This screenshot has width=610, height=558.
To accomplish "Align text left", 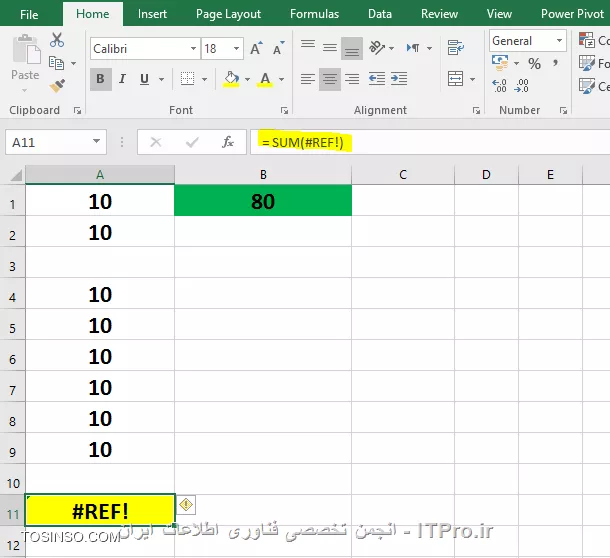I will click(308, 79).
